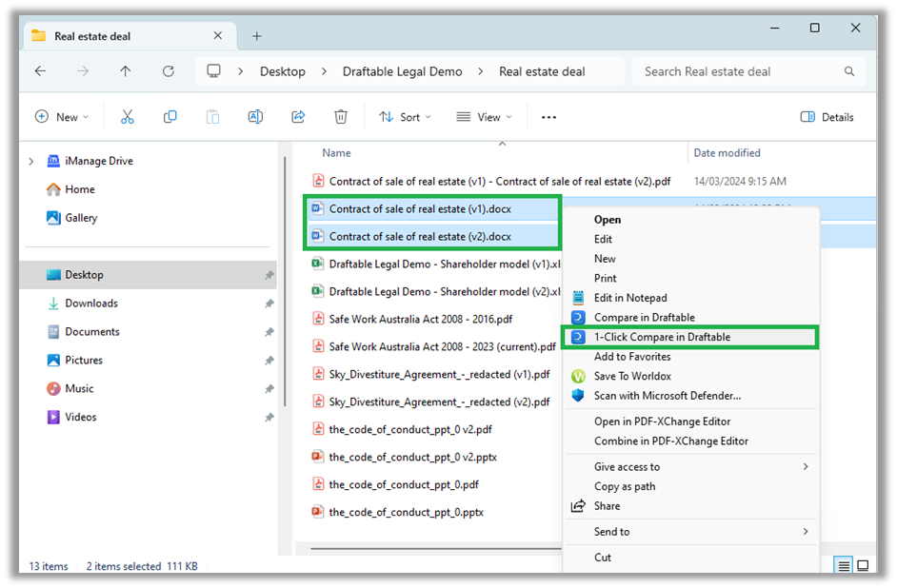The height and width of the screenshot is (588, 897).
Task: Navigate up one folder level
Action: 125,70
